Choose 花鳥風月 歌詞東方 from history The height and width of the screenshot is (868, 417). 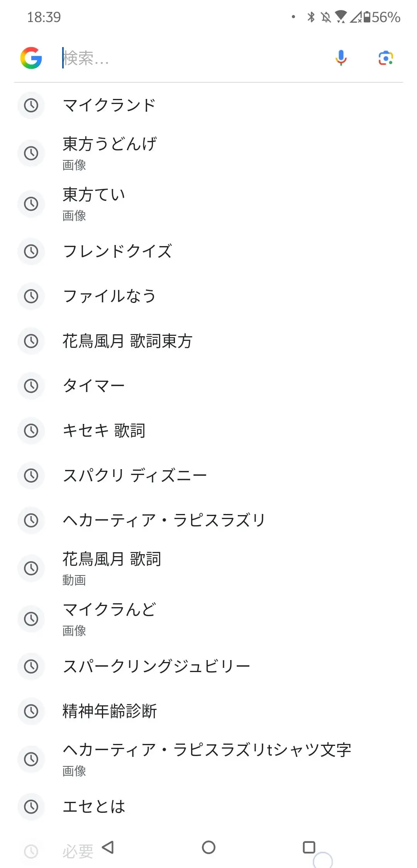[208, 341]
